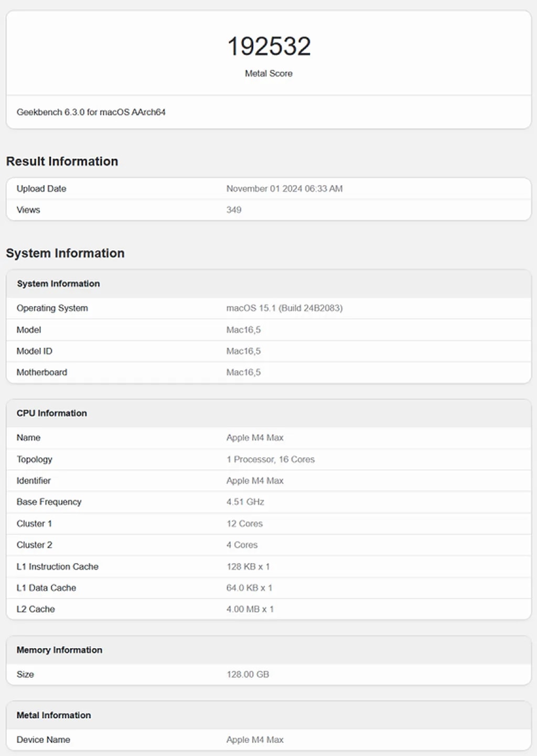Viewport: 537px width, 756px height.
Task: Click the Geekbench 6.3.0 for macOS AArch64 text
Action: [x=91, y=112]
